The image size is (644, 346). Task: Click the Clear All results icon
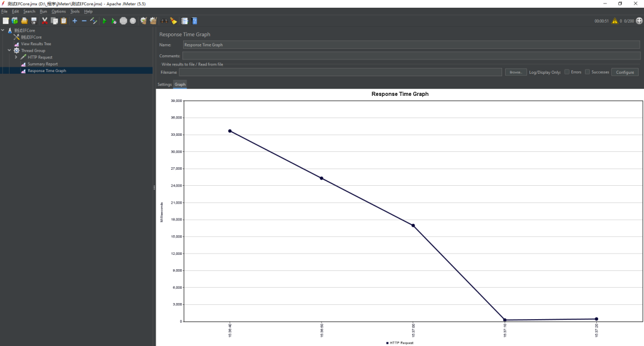(x=153, y=21)
